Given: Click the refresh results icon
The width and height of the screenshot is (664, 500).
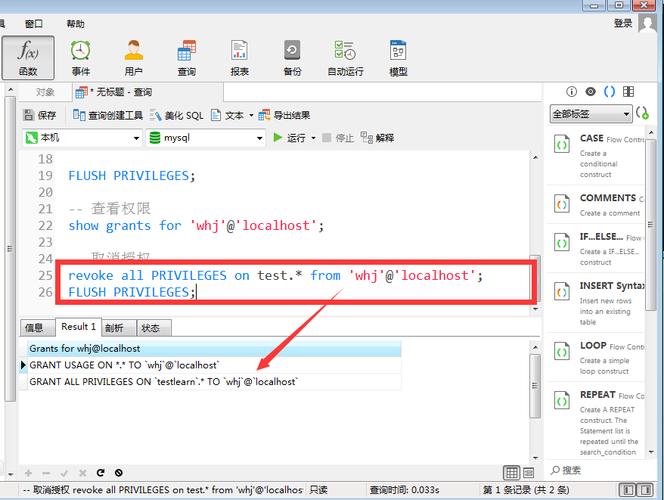Looking at the screenshot, I should coord(100,473).
